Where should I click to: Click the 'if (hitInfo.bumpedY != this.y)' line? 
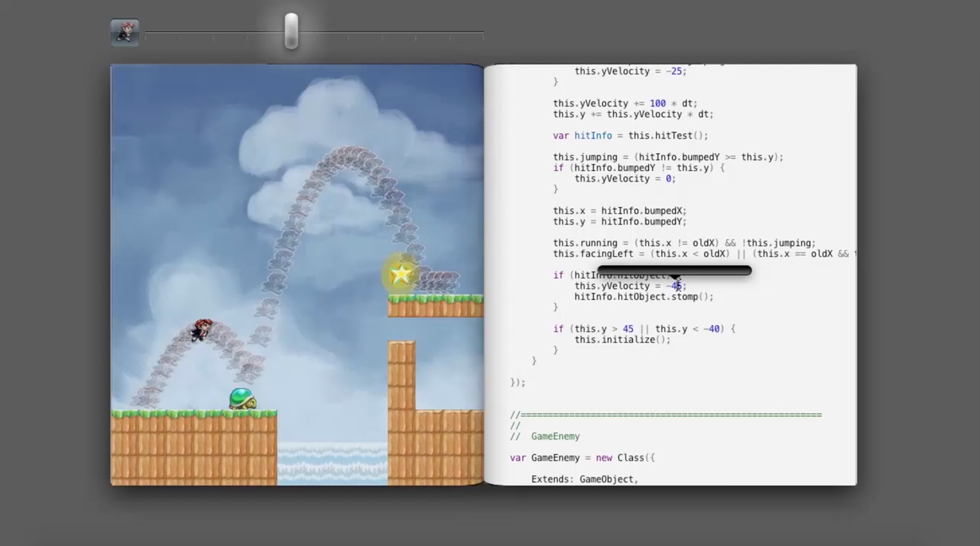(x=639, y=168)
